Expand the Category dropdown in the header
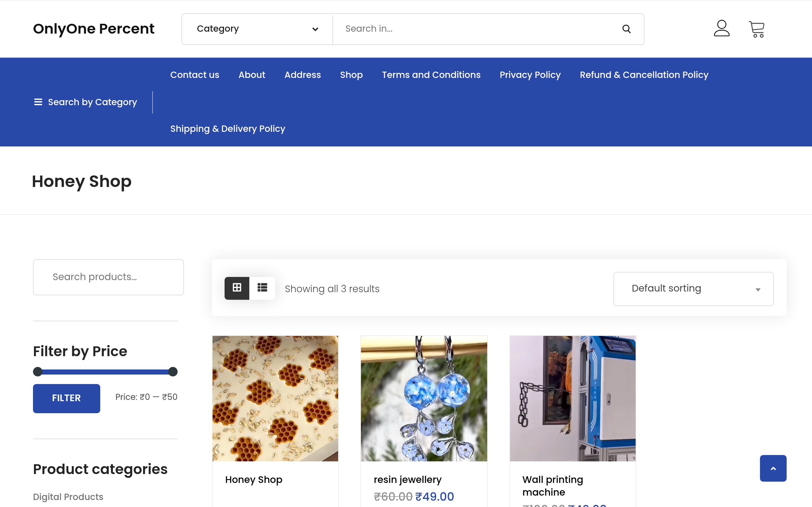The width and height of the screenshot is (812, 507). (x=257, y=29)
